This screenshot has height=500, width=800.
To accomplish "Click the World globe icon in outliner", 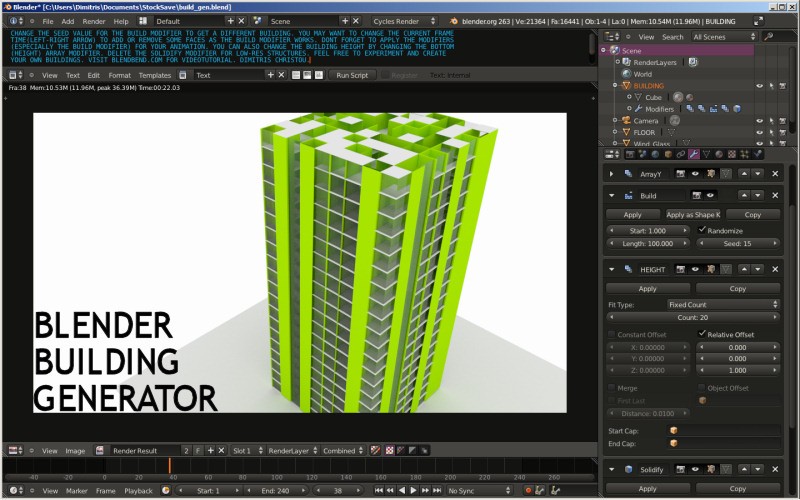I will 627,74.
